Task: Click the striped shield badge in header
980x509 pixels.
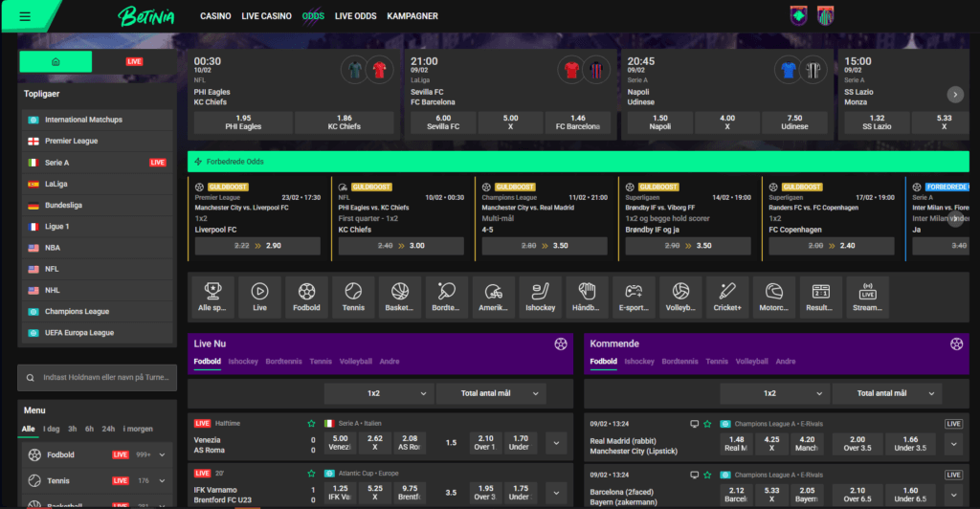Action: (825, 15)
